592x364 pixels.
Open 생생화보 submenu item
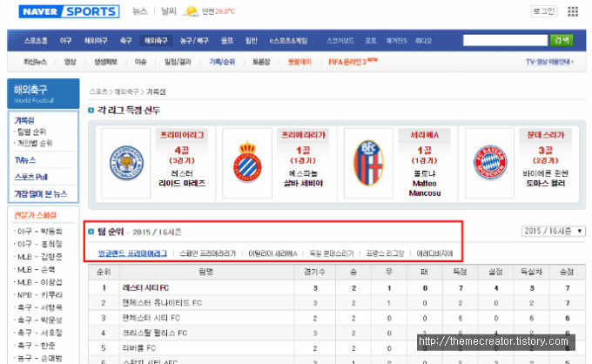[105, 62]
